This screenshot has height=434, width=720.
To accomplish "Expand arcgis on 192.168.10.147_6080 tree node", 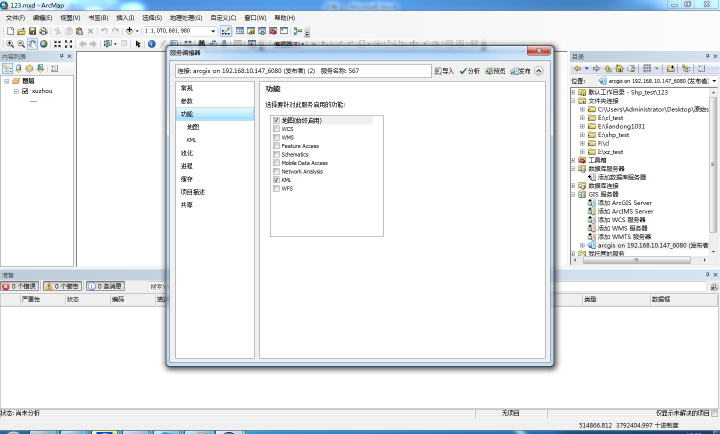I will [x=582, y=246].
